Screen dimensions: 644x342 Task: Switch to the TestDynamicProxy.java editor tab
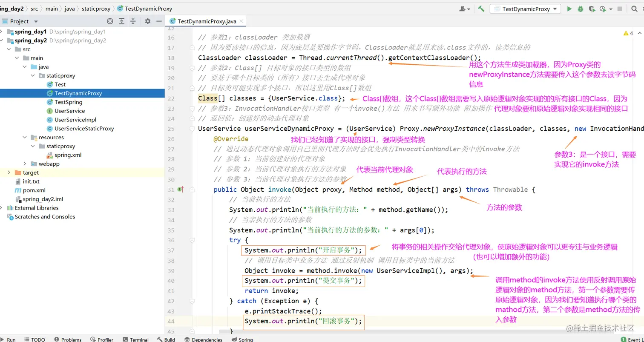pyautogui.click(x=207, y=21)
